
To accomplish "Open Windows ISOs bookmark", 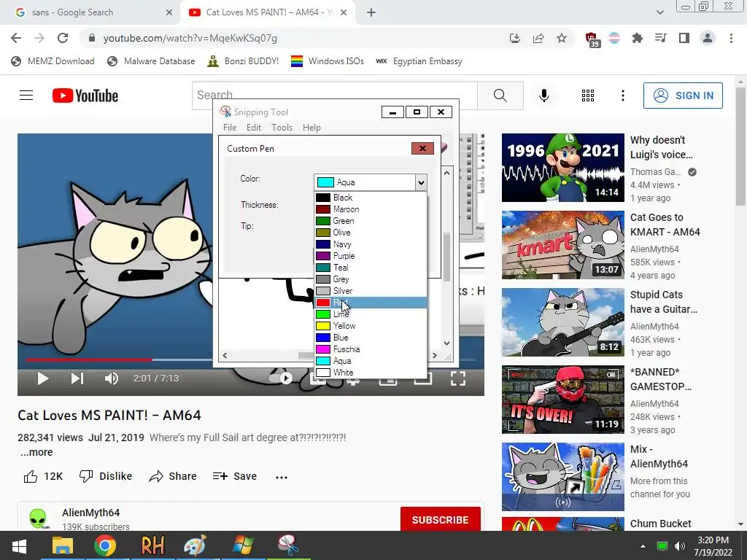I will point(328,61).
